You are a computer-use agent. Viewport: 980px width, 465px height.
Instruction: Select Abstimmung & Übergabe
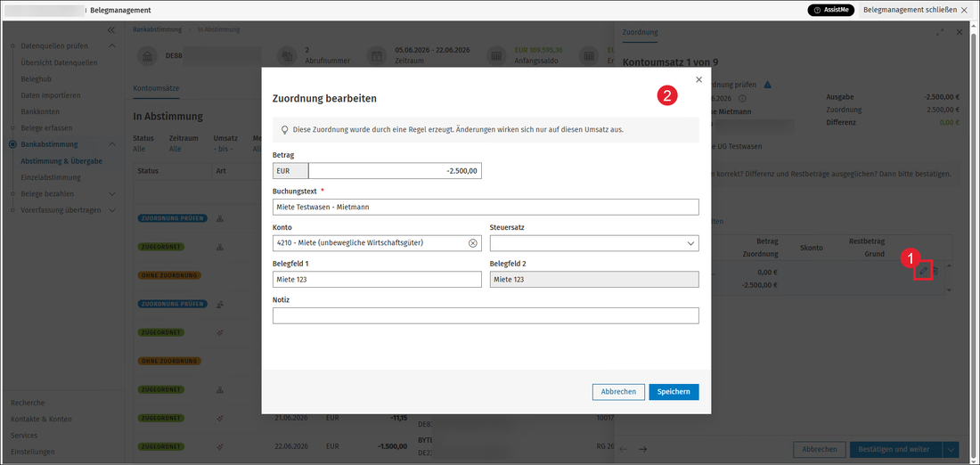[61, 160]
